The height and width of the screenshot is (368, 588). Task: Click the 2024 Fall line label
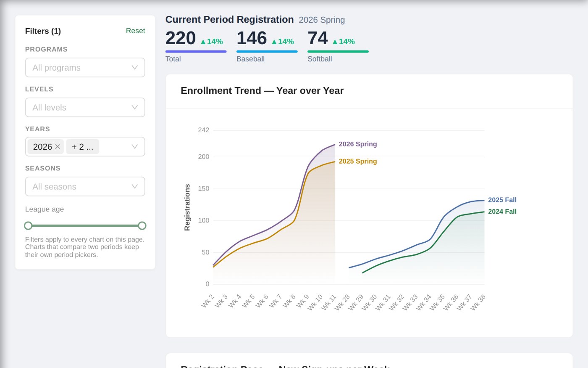(502, 212)
